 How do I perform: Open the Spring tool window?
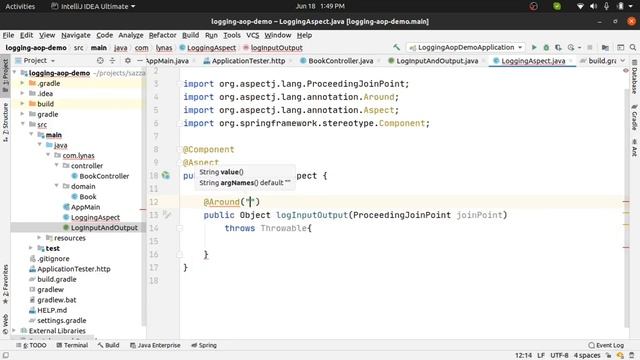point(204,345)
